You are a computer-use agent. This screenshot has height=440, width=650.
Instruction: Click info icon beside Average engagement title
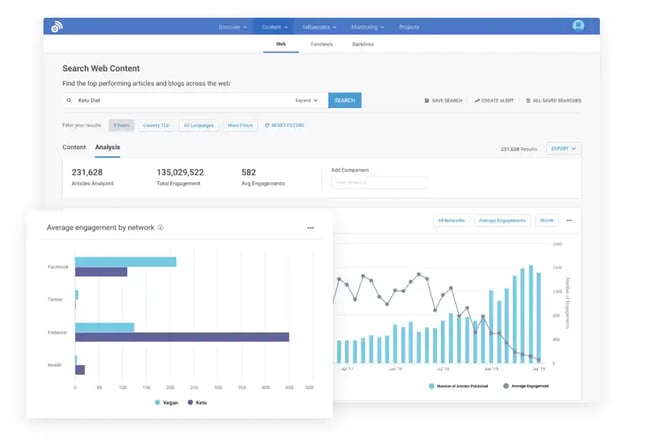tap(161, 228)
